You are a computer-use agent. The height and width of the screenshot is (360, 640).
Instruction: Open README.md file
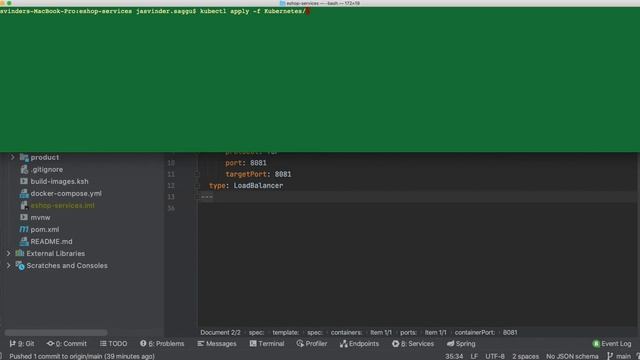(x=51, y=242)
